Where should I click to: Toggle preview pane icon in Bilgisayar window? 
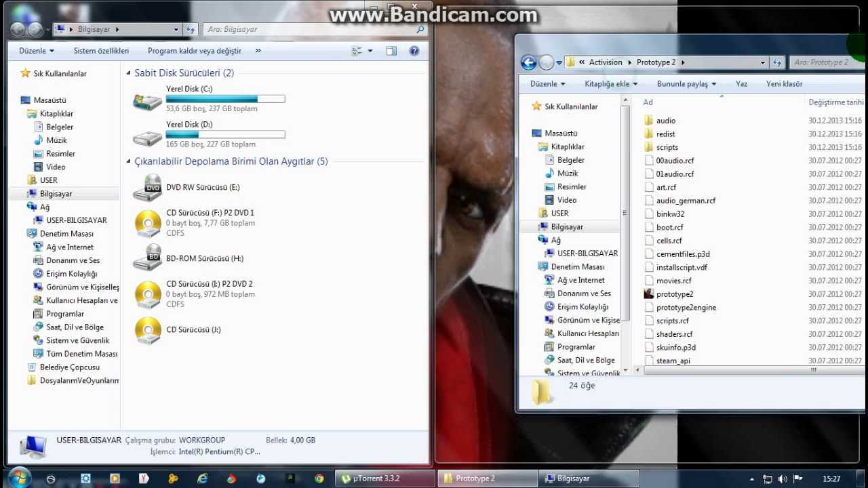click(x=391, y=51)
